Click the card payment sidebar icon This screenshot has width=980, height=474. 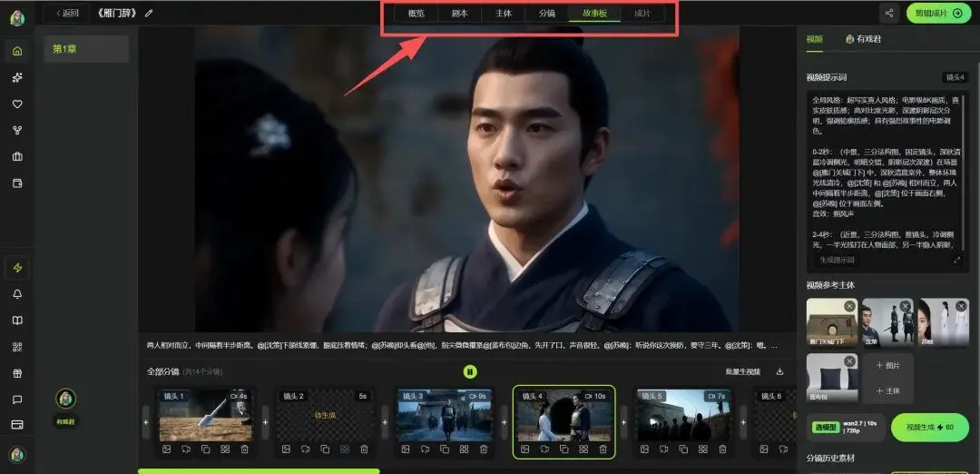pos(17,425)
